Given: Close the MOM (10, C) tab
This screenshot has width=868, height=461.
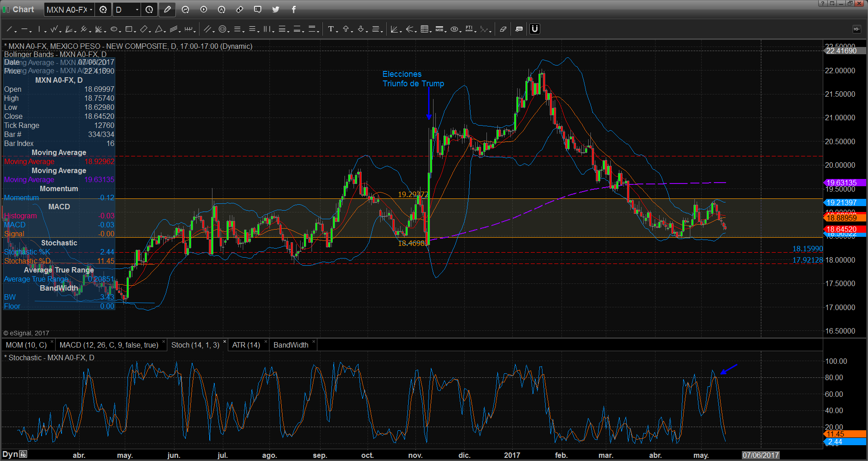Looking at the screenshot, I should coord(52,342).
